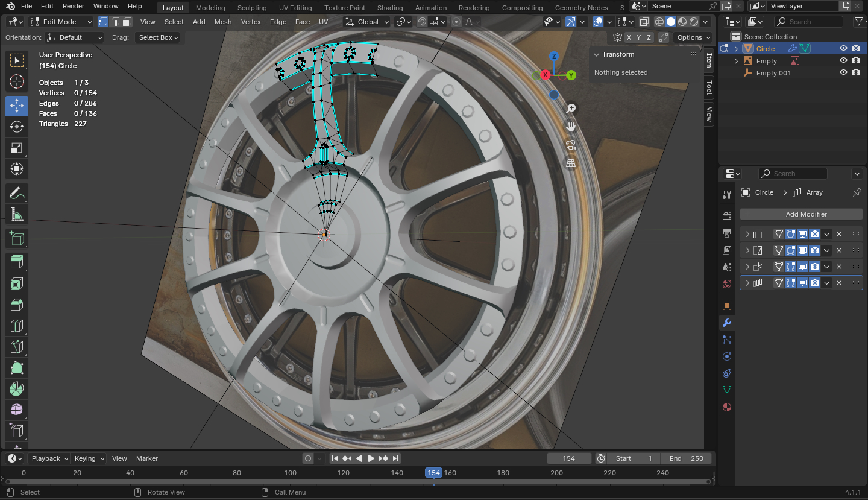Activate the 3D Cursor tool
This screenshot has width=868, height=500.
(x=17, y=81)
